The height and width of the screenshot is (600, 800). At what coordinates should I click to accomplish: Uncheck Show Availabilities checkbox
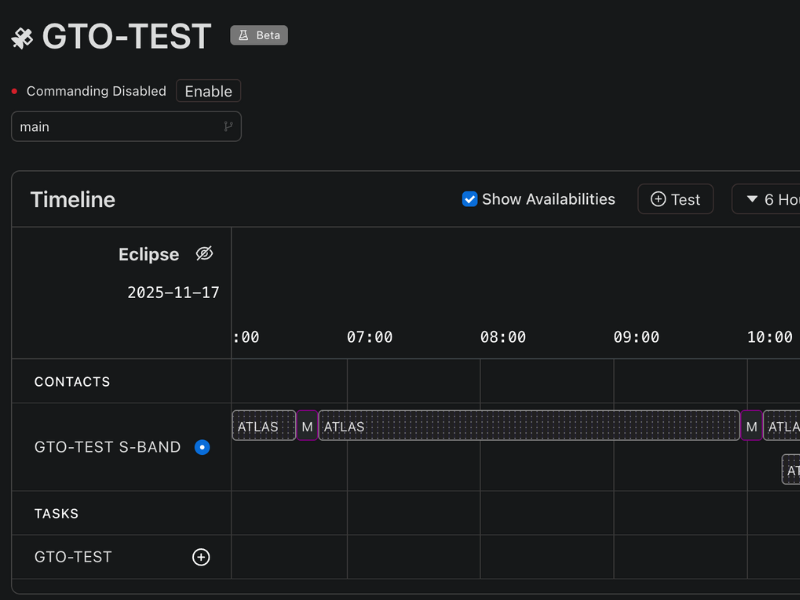469,199
